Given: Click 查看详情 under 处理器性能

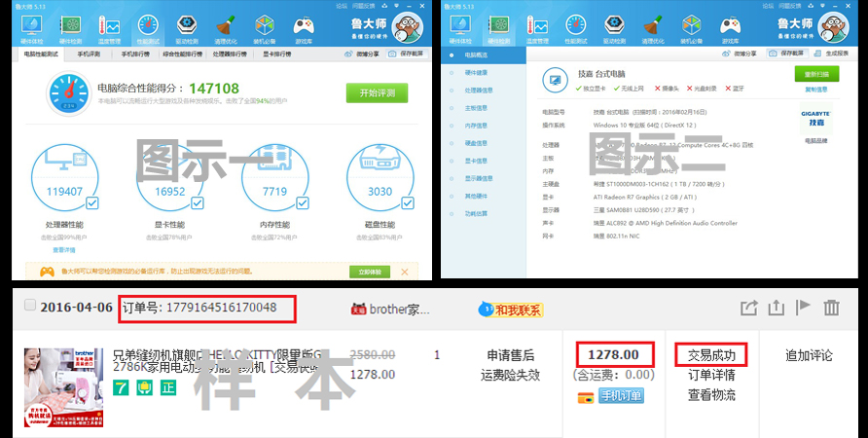Looking at the screenshot, I should point(64,250).
